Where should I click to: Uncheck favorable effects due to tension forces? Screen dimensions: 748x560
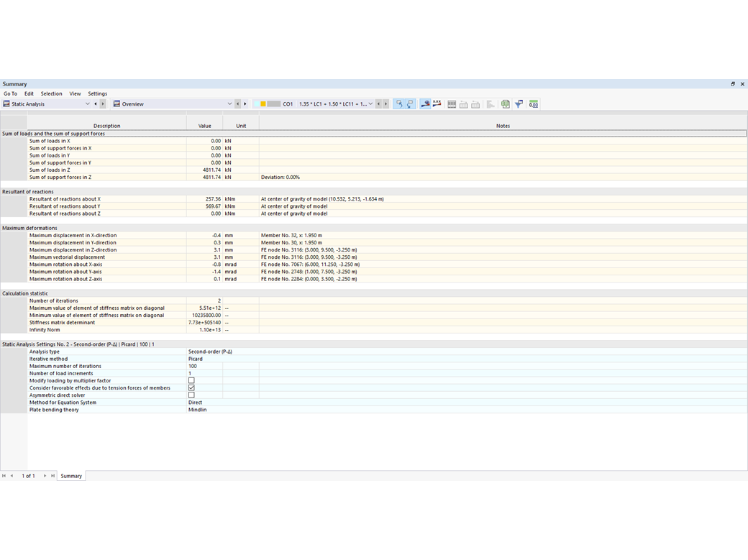190,387
